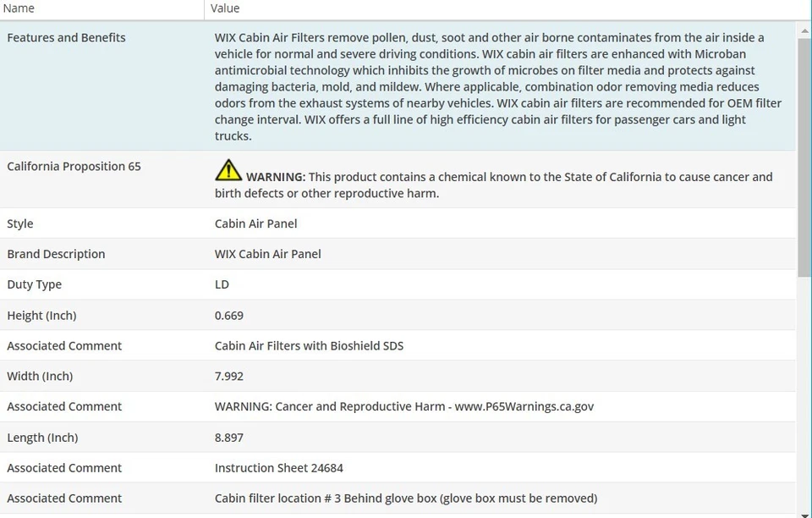This screenshot has width=812, height=518.
Task: Click the Cabin Air Filters with Bioshield SDS value
Action: click(309, 346)
